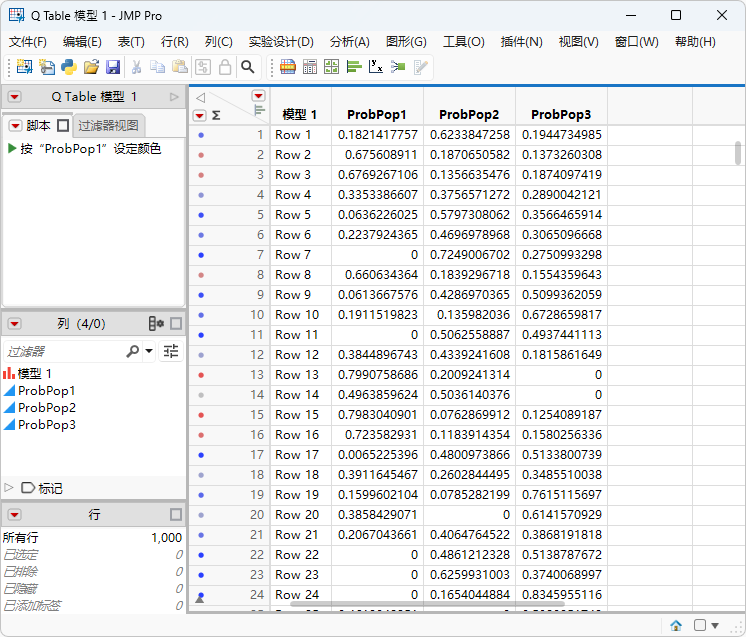Viewport: 746px width, 637px height.
Task: Open the Graph Builder icon
Action: pyautogui.click(x=332, y=67)
